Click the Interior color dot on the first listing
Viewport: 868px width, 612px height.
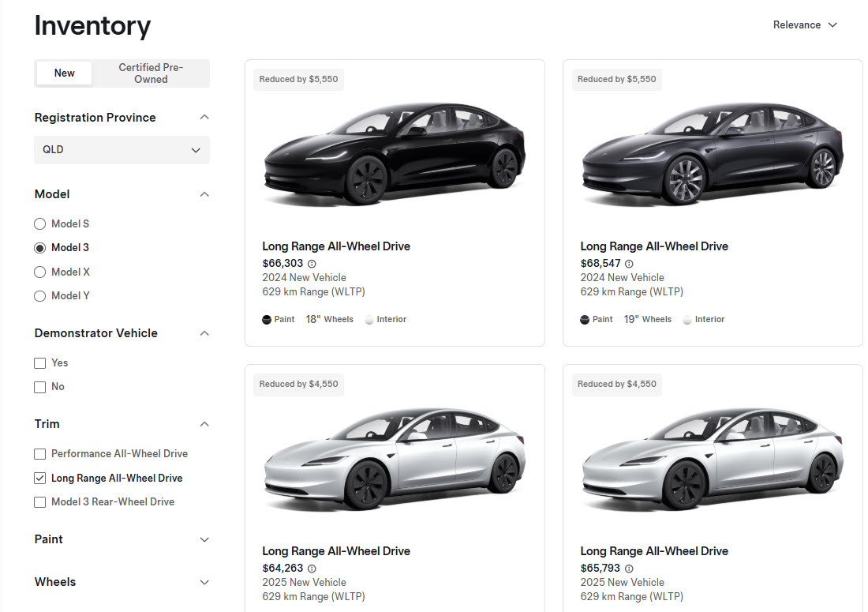click(369, 319)
